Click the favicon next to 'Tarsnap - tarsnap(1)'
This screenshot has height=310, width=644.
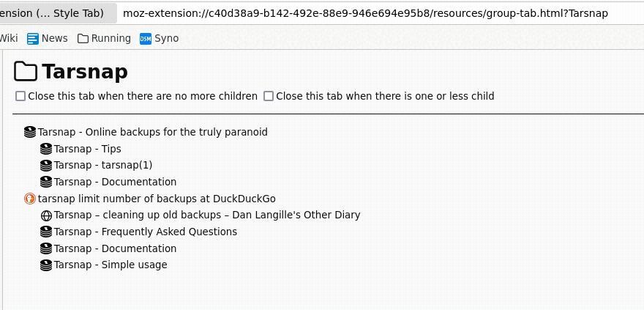tap(46, 166)
